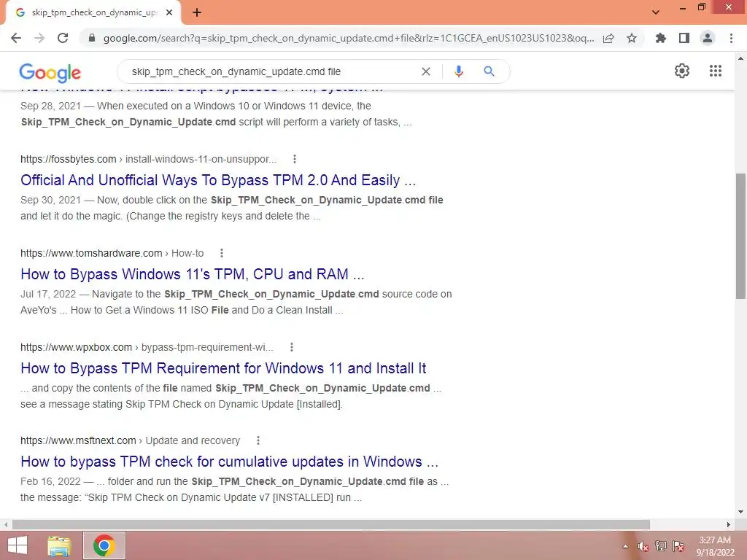Click the 'Sep 30, 2021' snippet date
Screen dimensions: 747x560
coord(50,200)
